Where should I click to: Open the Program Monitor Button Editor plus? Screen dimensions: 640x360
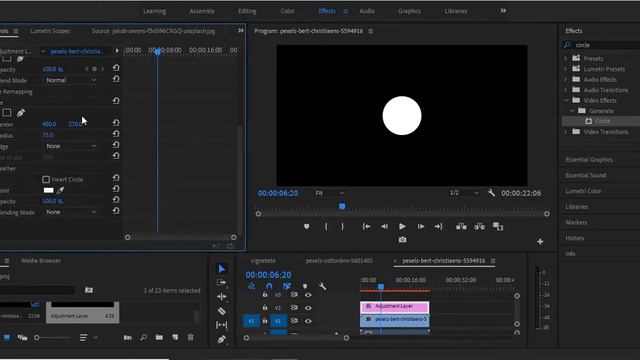[540, 242]
